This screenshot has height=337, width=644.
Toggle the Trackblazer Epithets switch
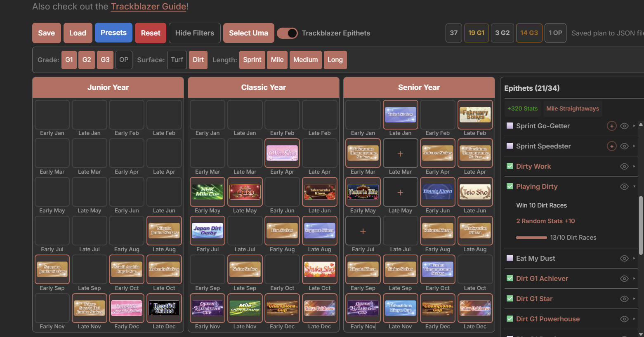(287, 33)
